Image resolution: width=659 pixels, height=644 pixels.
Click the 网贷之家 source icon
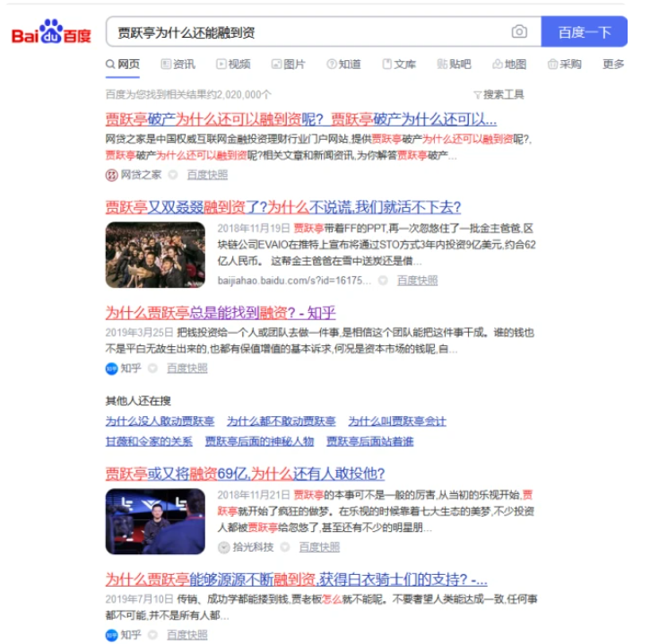coord(111,175)
